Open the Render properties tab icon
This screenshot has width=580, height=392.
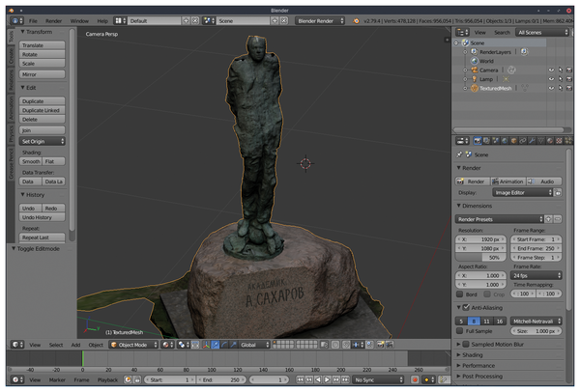pos(478,141)
